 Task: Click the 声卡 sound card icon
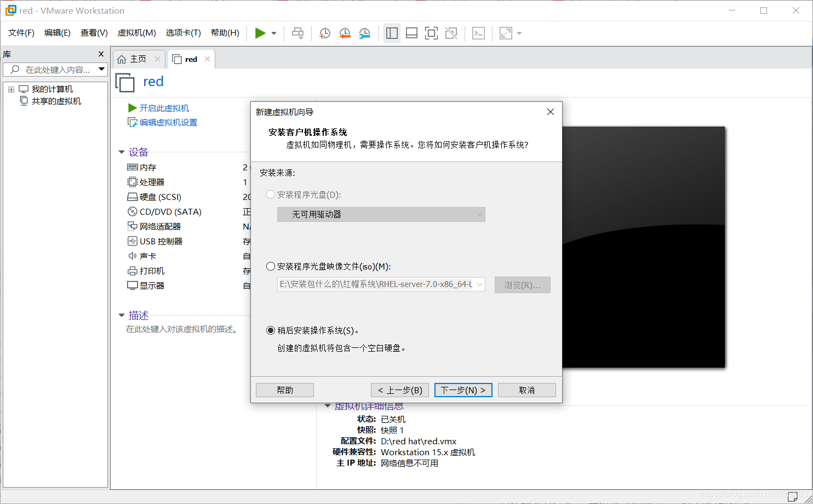click(x=132, y=256)
